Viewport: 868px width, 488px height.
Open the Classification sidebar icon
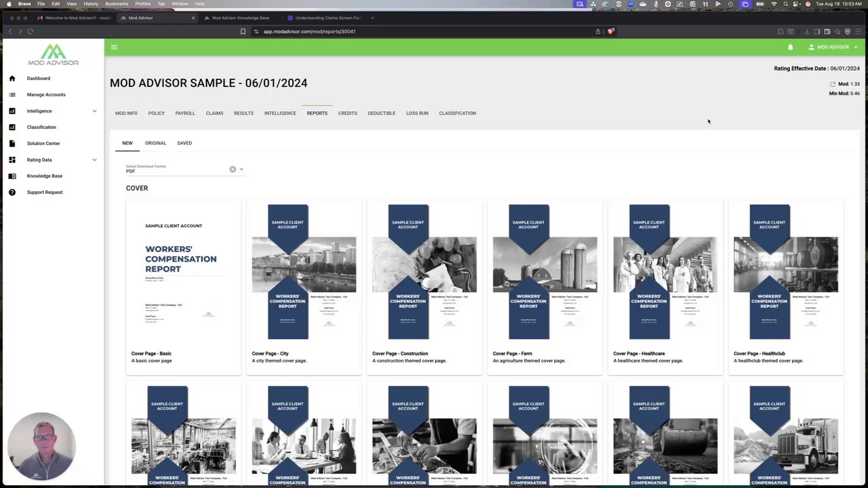pos(12,127)
